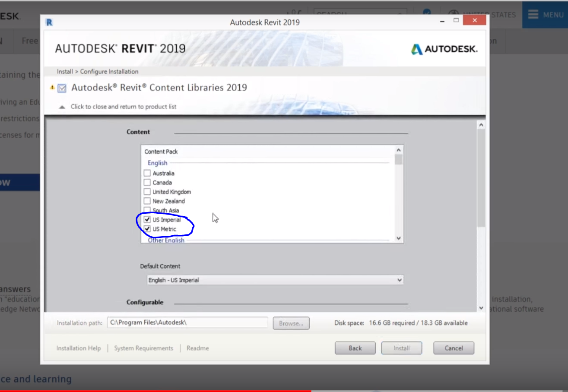
Task: Click the Content section heading
Action: [x=138, y=132]
